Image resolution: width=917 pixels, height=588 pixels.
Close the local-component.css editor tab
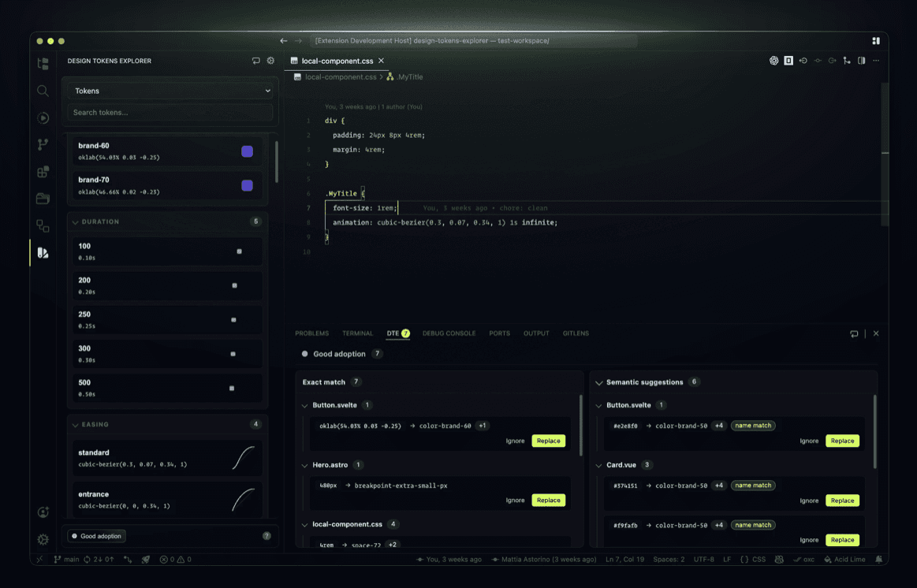(x=382, y=61)
